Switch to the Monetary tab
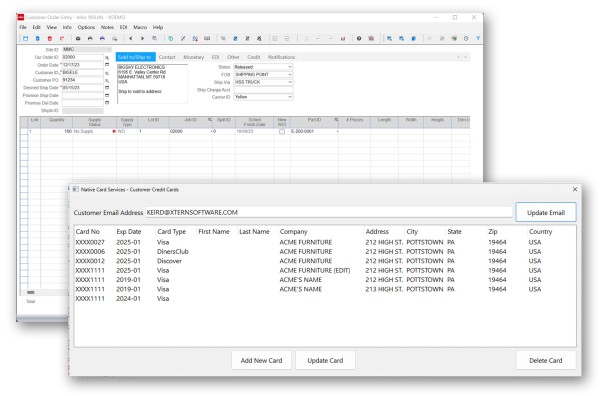Screen dimensions: 600x396 [x=194, y=57]
